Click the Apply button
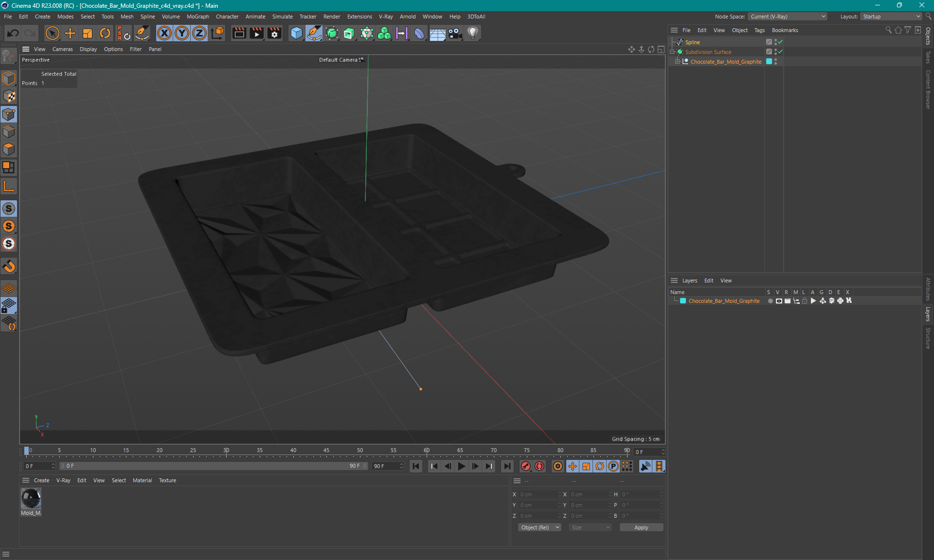Image resolution: width=934 pixels, height=560 pixels. pos(641,527)
